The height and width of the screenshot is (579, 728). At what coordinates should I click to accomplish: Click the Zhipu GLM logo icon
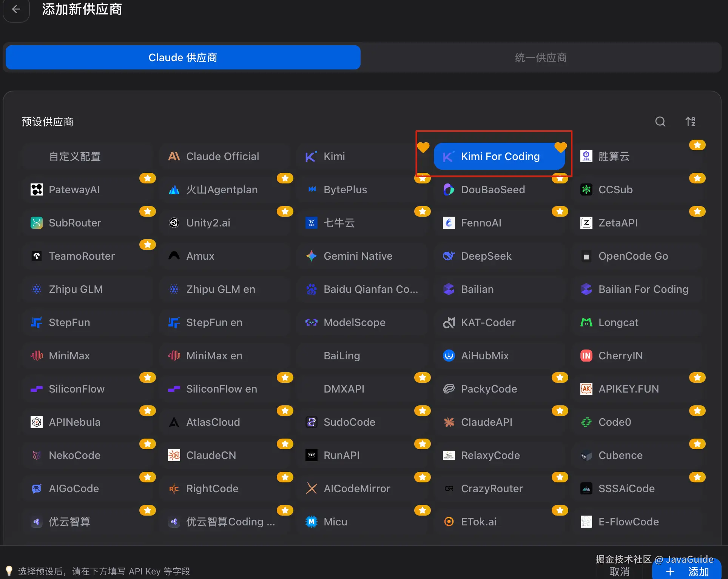(x=37, y=289)
